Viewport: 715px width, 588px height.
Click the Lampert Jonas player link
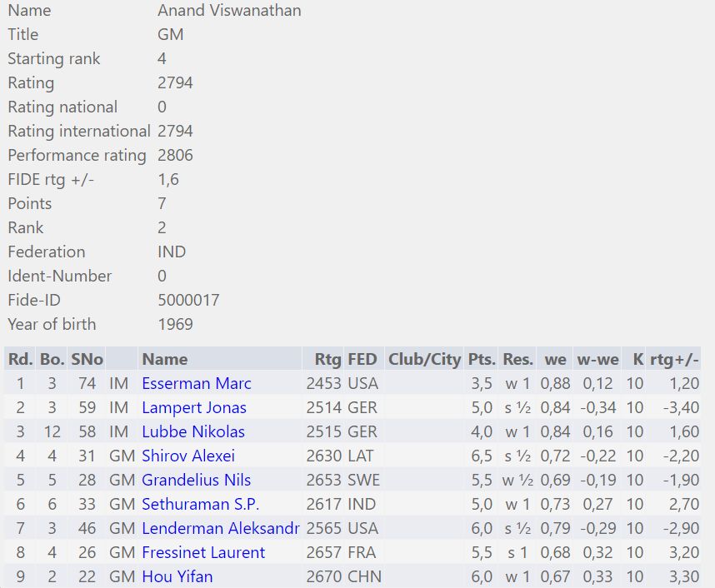(194, 408)
